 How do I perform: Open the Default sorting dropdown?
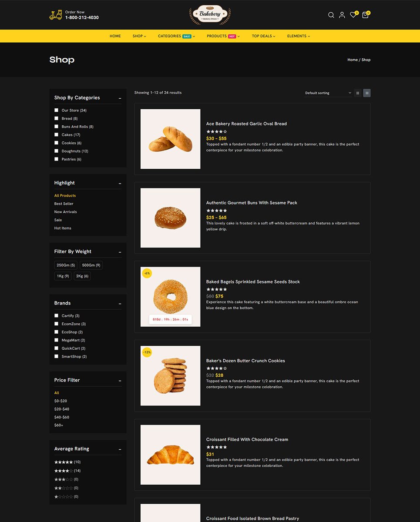pyautogui.click(x=328, y=93)
